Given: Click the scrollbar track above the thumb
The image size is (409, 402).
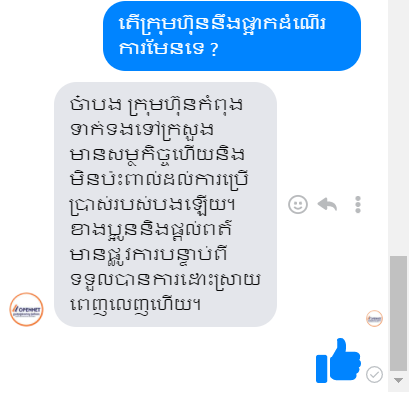Looking at the screenshot, I should [398, 127].
